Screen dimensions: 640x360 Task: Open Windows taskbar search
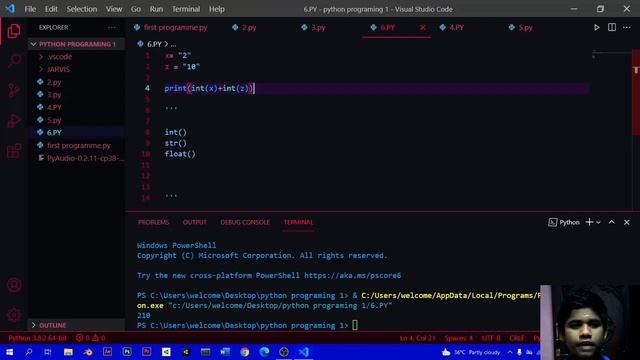[x=29, y=352]
